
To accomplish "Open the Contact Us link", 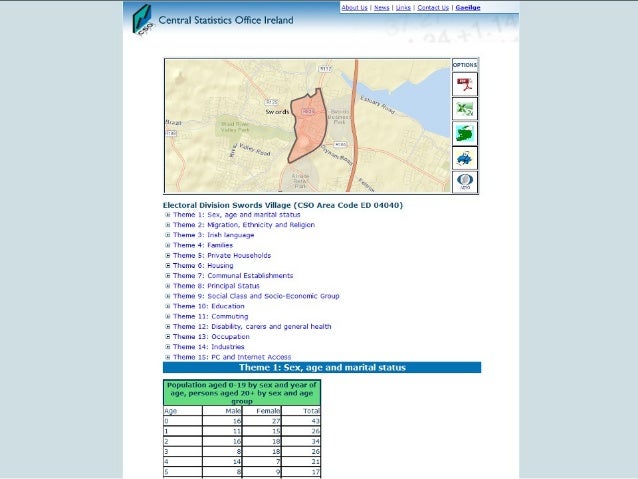I will click(433, 7).
